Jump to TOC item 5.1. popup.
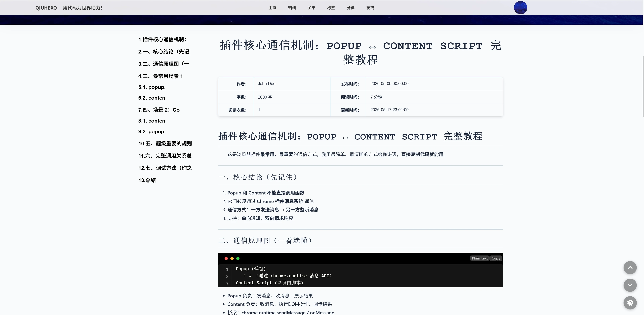644x315 pixels. (152, 87)
